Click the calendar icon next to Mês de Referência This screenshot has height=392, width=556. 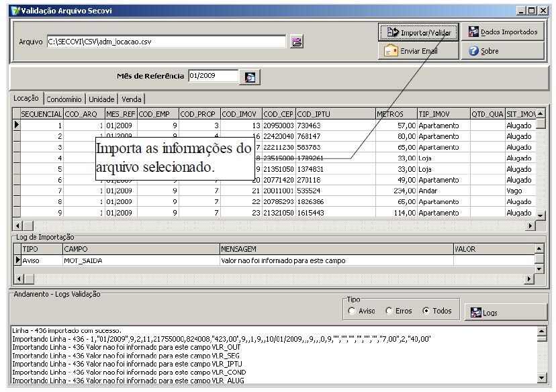click(249, 77)
